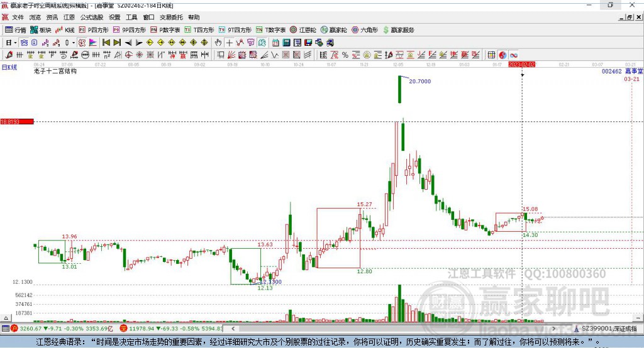Open the 江恩 menu
644x348 pixels.
pos(69,18)
